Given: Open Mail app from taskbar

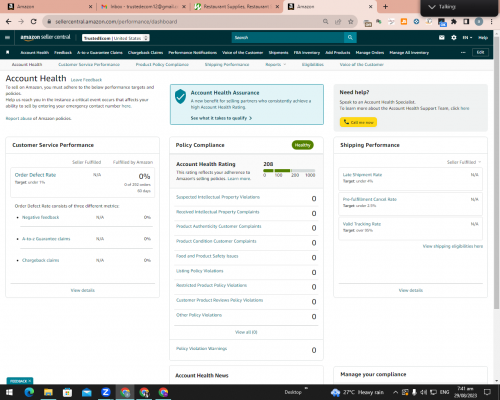Looking at the screenshot, I should click(x=87, y=392).
